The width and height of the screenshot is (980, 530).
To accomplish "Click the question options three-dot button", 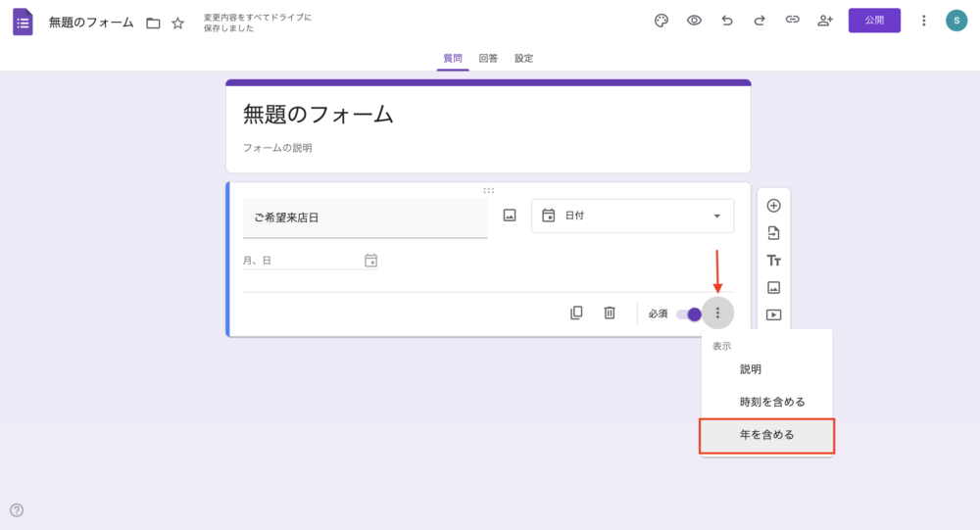I will pos(717,313).
